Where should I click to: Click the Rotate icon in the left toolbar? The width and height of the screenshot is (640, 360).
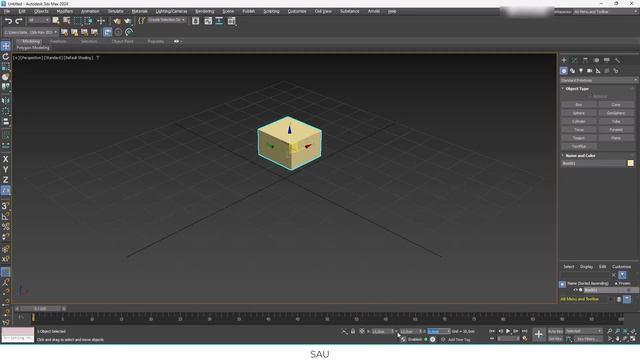click(x=6, y=56)
